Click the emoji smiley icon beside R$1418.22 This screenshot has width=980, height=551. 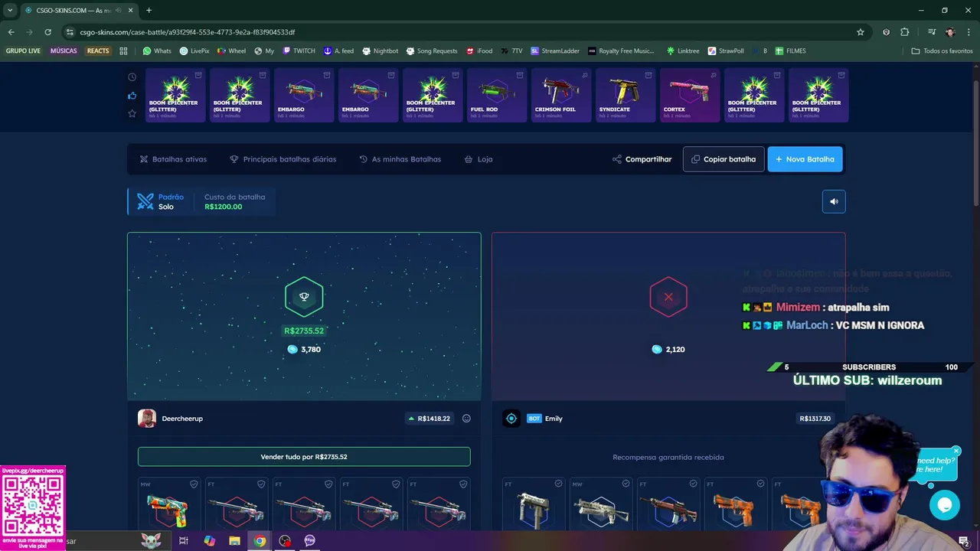(x=466, y=419)
